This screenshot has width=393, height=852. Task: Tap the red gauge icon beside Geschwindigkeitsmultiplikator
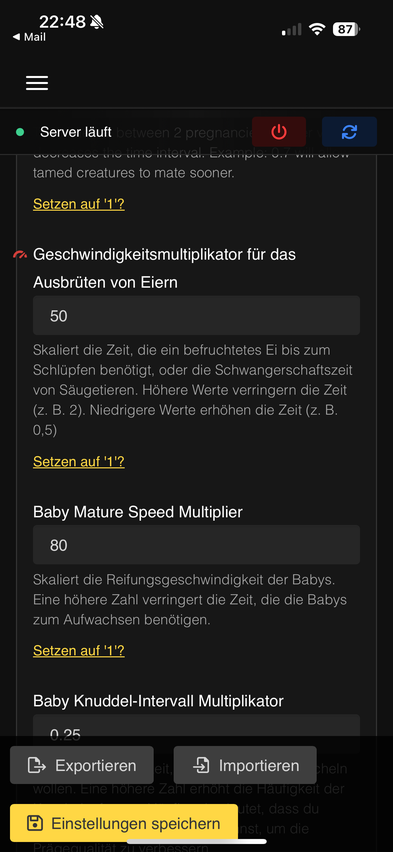[21, 254]
